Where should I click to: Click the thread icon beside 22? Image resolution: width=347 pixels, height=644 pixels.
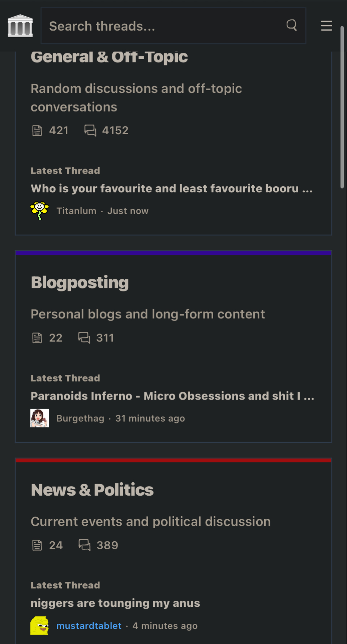pos(37,338)
